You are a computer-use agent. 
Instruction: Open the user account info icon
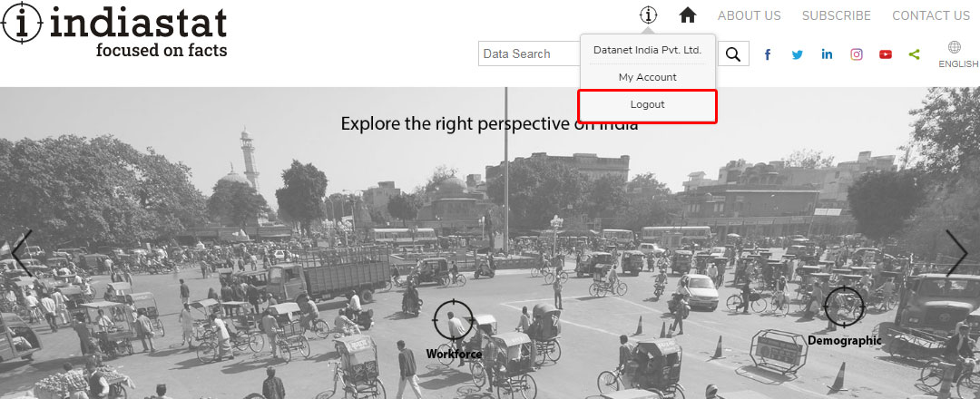(648, 15)
